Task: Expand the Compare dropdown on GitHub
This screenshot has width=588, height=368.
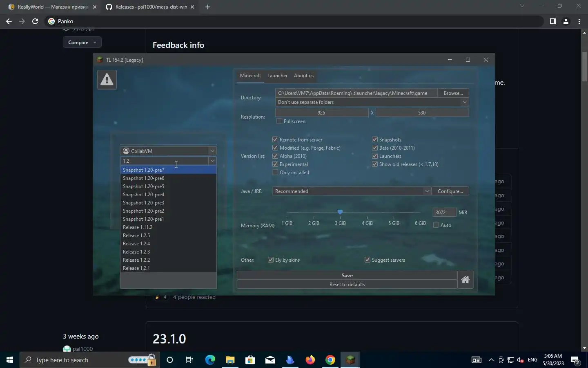Action: (82, 43)
